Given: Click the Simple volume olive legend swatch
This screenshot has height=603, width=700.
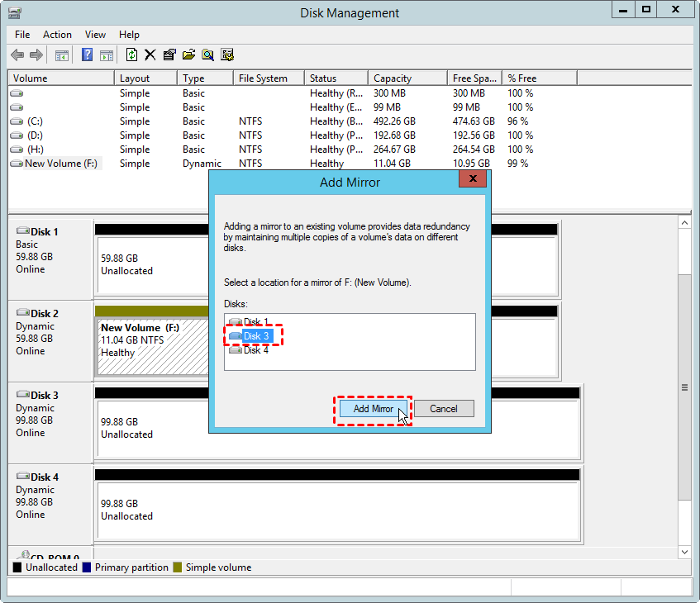Looking at the screenshot, I should [x=177, y=567].
